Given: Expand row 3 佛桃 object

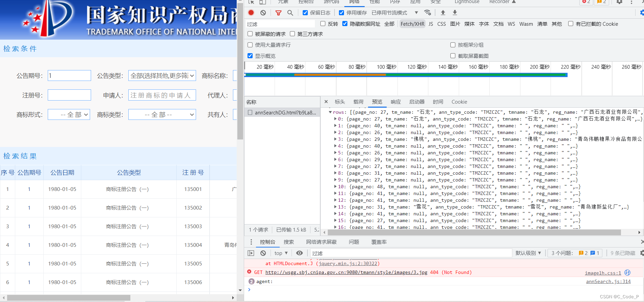Looking at the screenshot, I should 335,139.
